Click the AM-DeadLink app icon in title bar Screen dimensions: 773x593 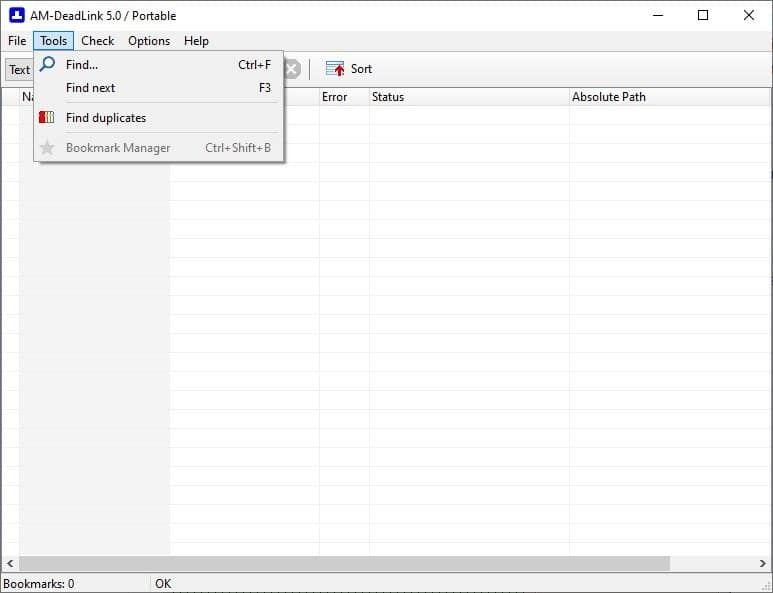(17, 15)
